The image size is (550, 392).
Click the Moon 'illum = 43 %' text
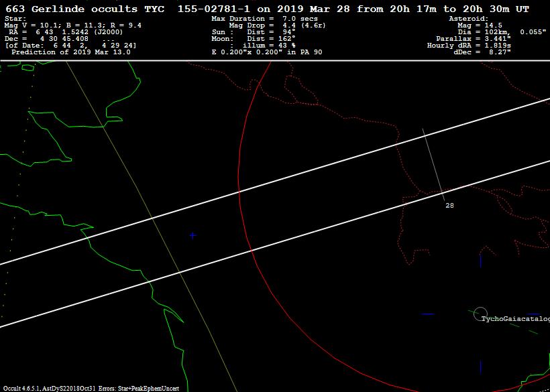coord(258,45)
